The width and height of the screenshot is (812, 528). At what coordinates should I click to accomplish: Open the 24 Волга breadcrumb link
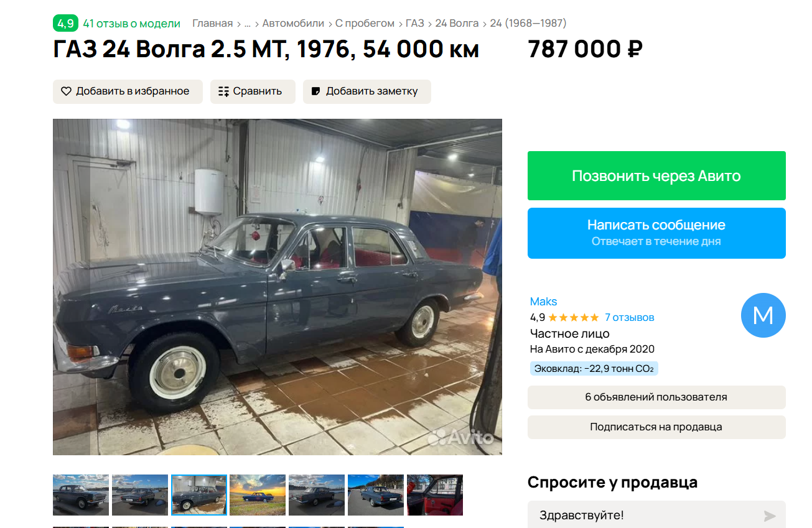point(457,24)
